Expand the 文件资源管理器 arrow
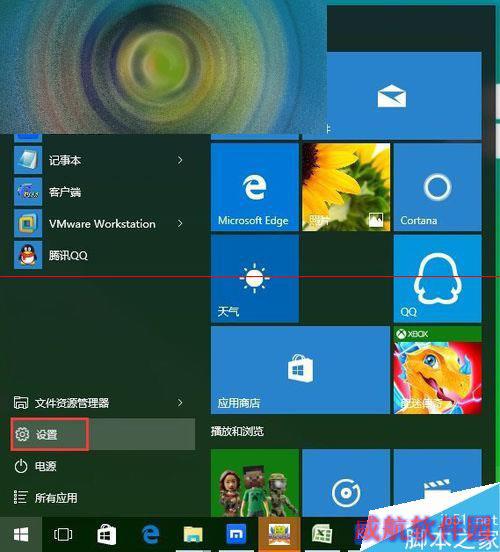 pos(180,402)
